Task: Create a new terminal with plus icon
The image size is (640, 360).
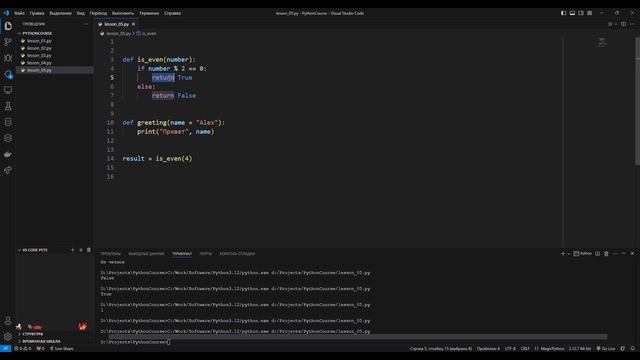Action: [x=563, y=253]
